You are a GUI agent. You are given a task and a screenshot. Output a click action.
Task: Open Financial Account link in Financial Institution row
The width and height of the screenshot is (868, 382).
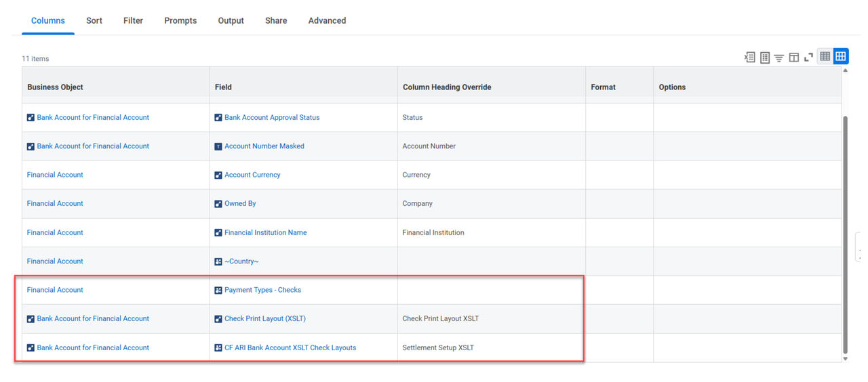tap(55, 232)
